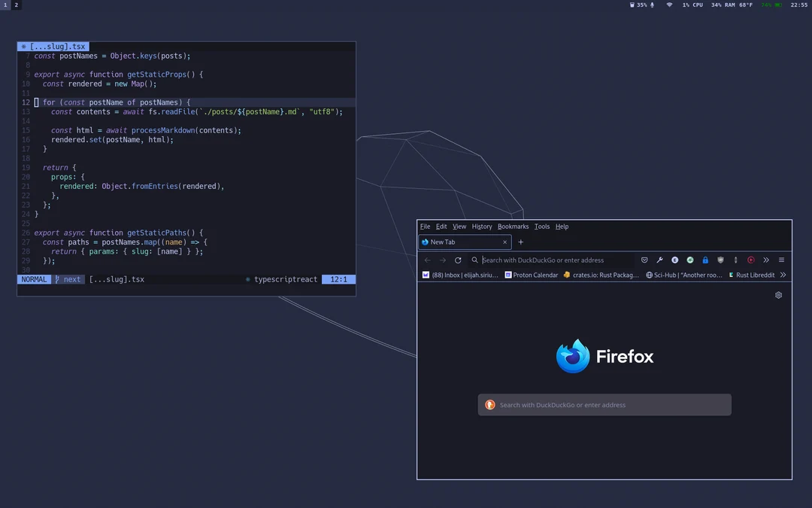Open the History menu in Firefox

click(481, 227)
